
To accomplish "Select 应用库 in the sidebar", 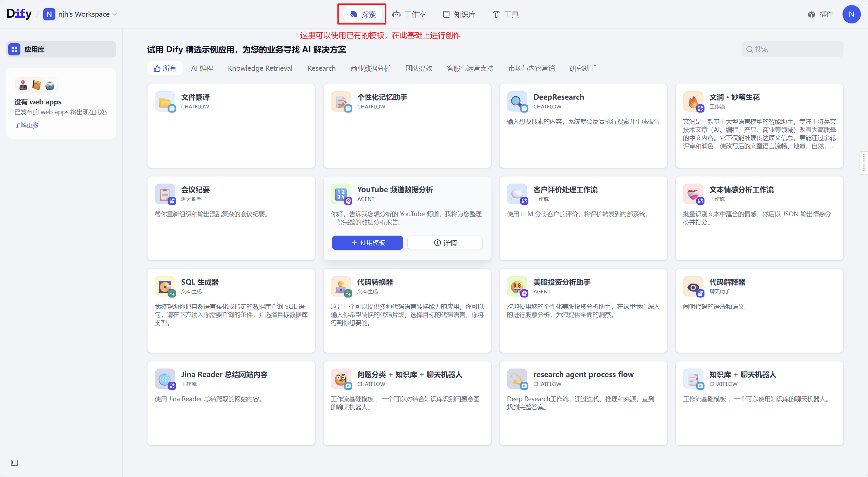I will tap(61, 50).
